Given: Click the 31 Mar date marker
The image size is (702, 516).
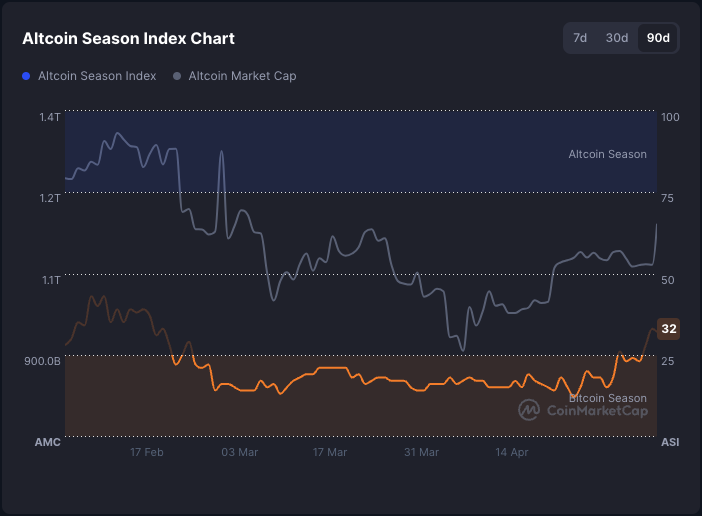Looking at the screenshot, I should click(421, 453).
